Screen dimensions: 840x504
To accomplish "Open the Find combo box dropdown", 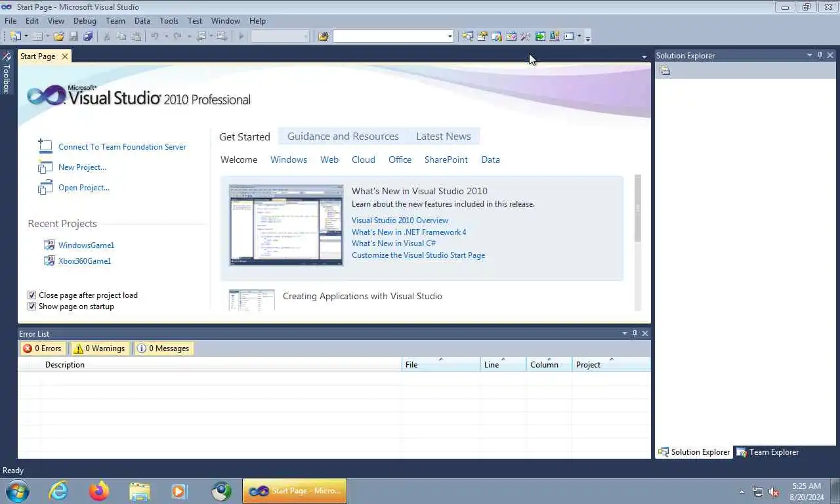I will tap(450, 36).
